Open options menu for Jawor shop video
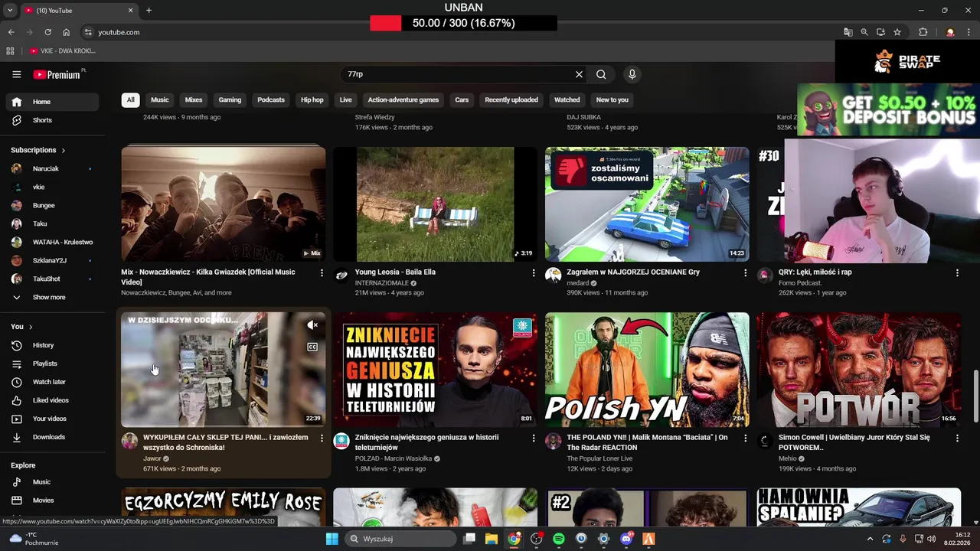This screenshot has width=980, height=551. (322, 439)
